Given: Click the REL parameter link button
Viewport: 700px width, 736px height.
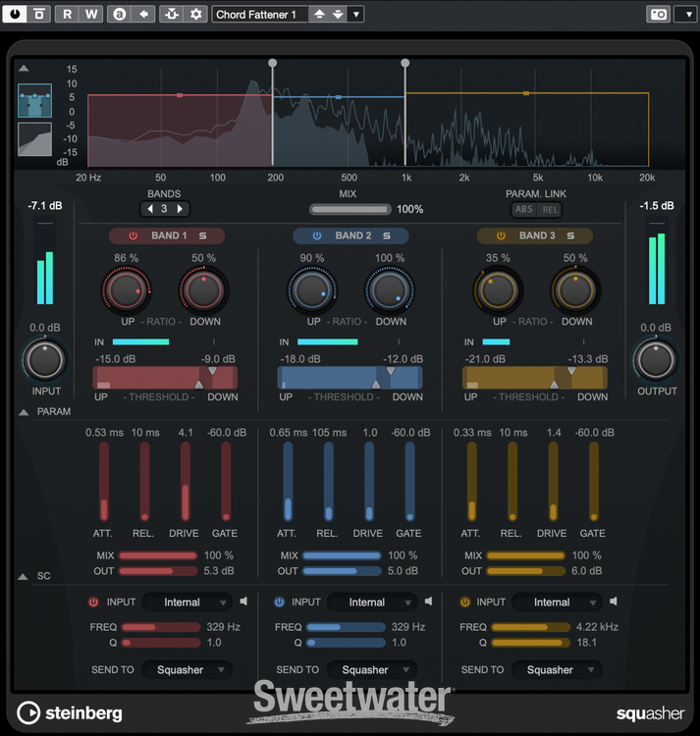Looking at the screenshot, I should click(550, 209).
